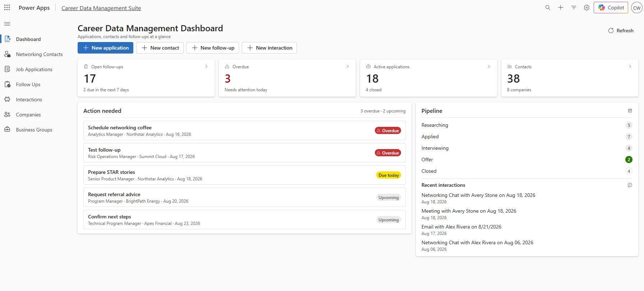Viewport: 644px width, 291px height.
Task: Click the Follow Ups sidebar icon
Action: 7,84
